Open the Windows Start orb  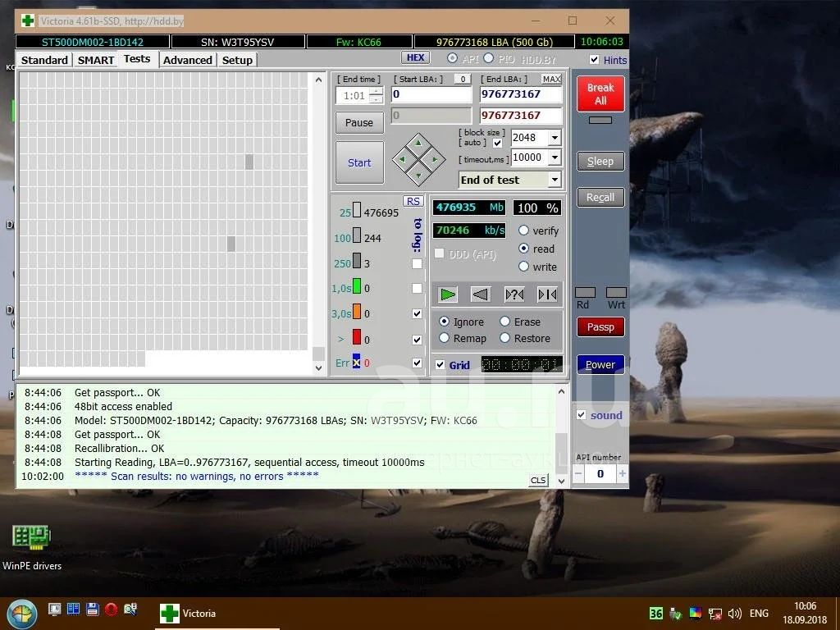click(21, 614)
